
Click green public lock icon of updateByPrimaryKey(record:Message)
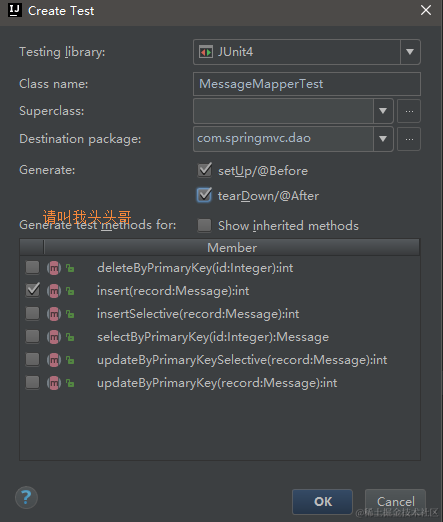[x=70, y=383]
